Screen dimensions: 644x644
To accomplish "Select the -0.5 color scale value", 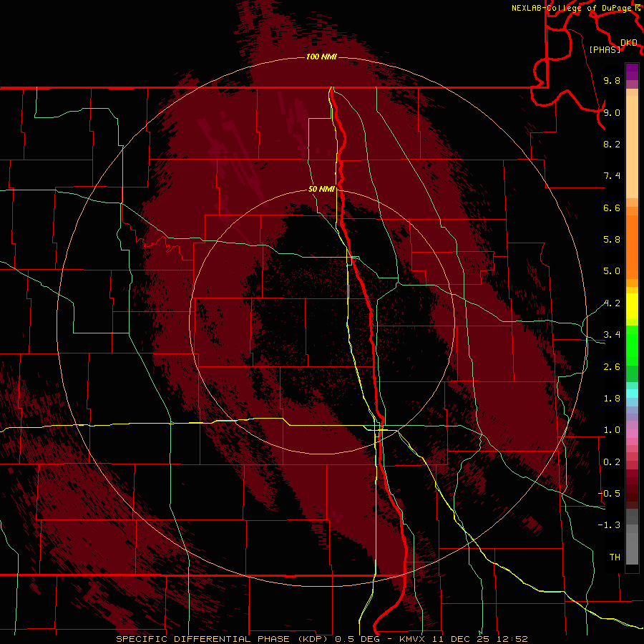I will 609,494.
